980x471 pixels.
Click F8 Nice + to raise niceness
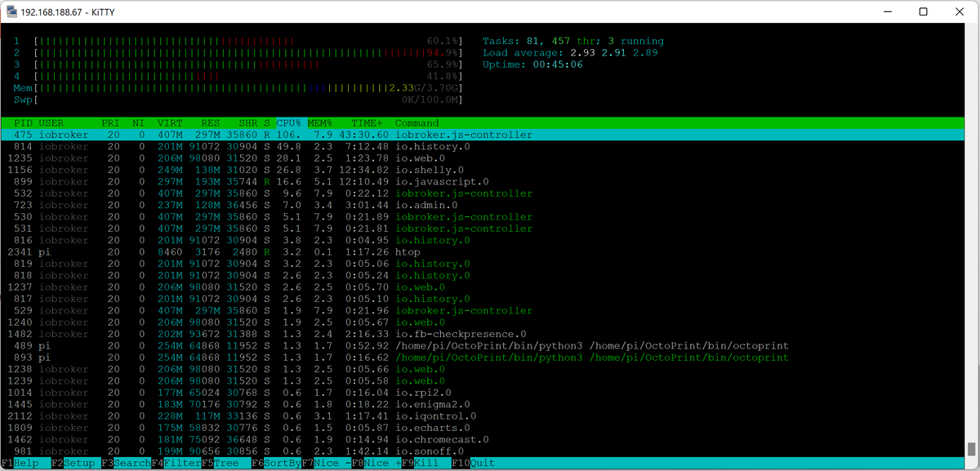coord(376,463)
